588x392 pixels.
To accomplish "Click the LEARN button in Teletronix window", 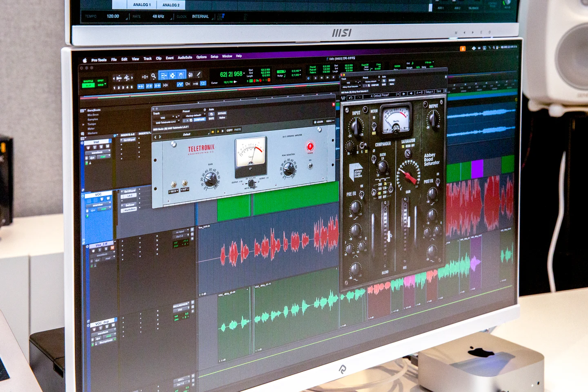I will coord(319,122).
